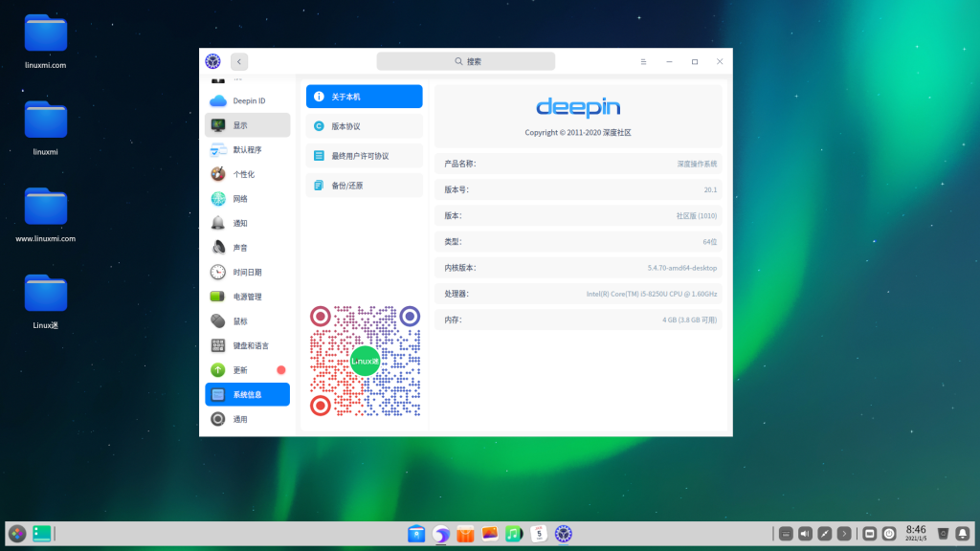Click the search (搜索) field

pos(466,61)
